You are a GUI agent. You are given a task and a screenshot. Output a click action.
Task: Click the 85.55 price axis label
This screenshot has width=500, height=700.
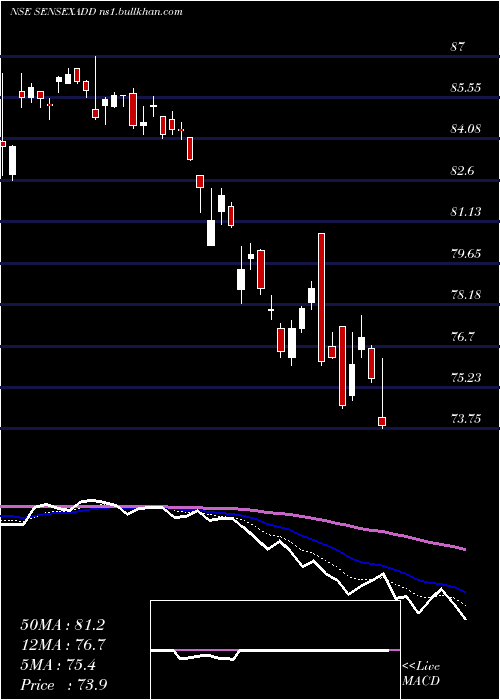pyautogui.click(x=466, y=88)
